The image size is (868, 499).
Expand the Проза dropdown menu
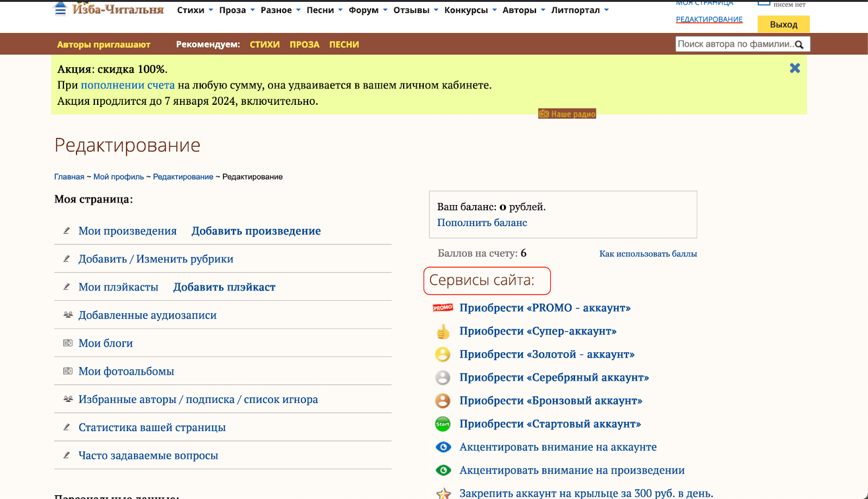pyautogui.click(x=237, y=10)
